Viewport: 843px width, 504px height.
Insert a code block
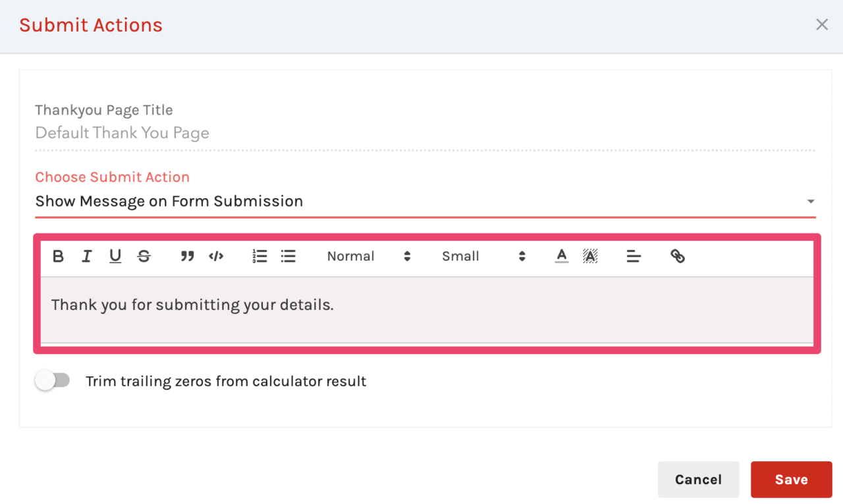coord(216,256)
